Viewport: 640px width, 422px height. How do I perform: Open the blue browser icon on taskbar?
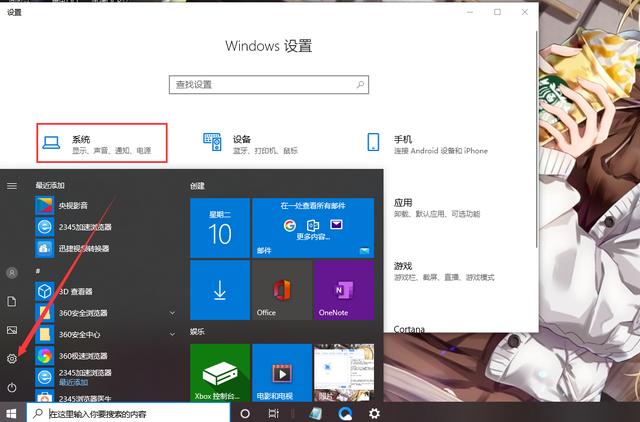pyautogui.click(x=345, y=413)
